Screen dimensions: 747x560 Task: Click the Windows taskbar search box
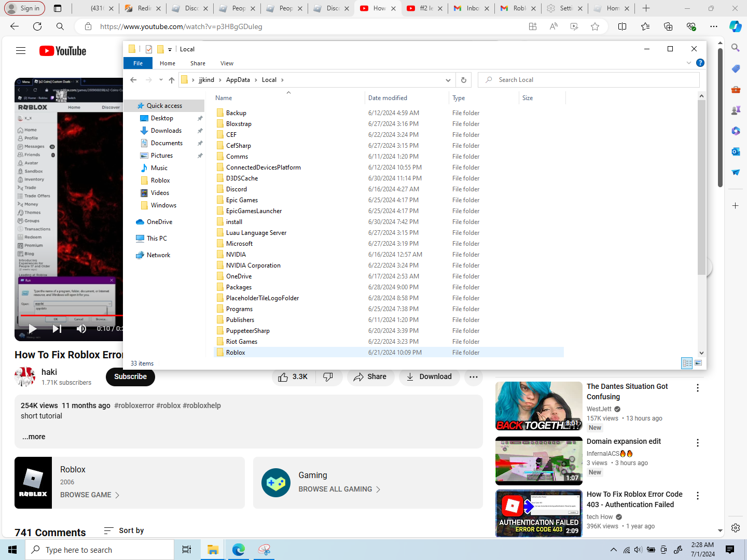[x=100, y=550]
